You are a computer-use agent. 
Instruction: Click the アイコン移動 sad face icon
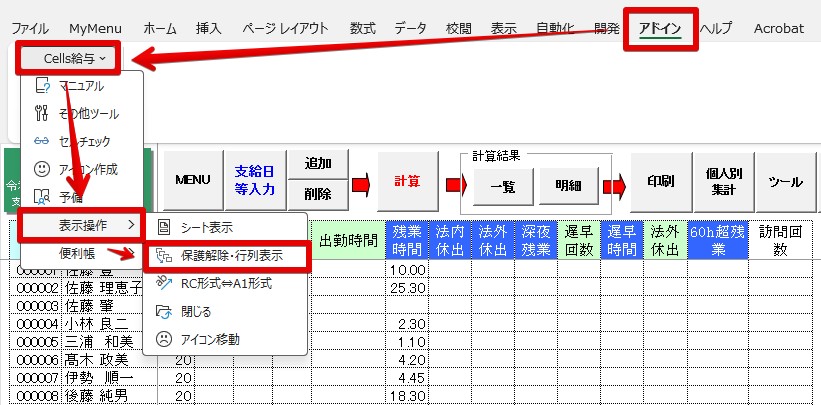click(x=165, y=339)
